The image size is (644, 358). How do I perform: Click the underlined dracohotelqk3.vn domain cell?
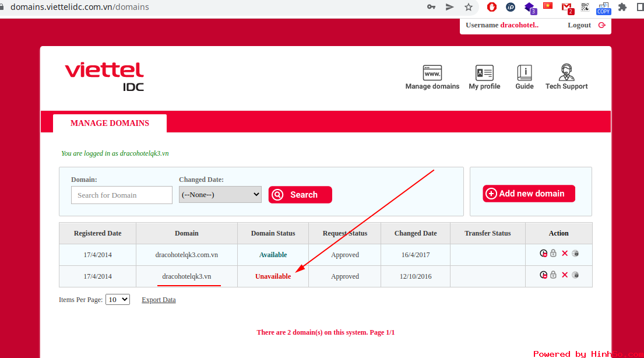coord(187,276)
